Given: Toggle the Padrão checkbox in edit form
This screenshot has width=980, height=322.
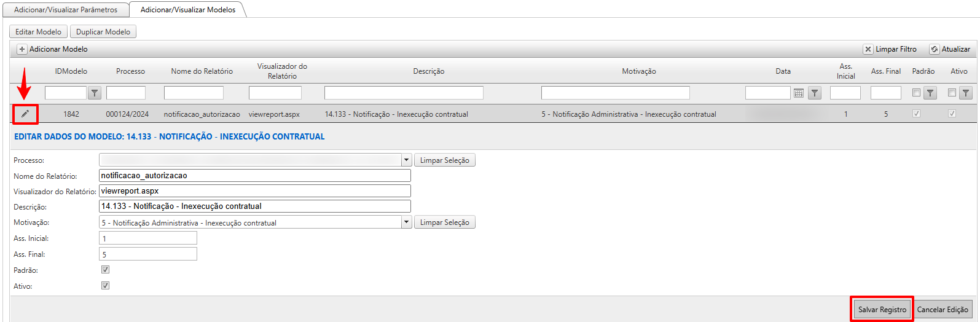Looking at the screenshot, I should click(x=105, y=270).
